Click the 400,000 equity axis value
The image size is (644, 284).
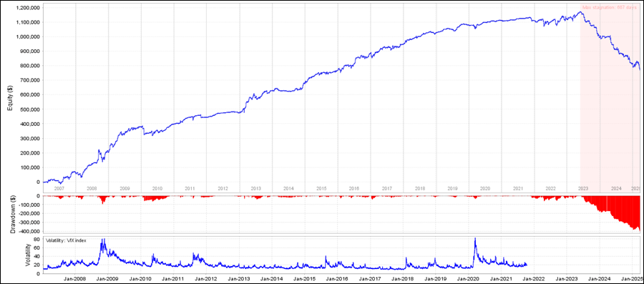[x=30, y=124]
